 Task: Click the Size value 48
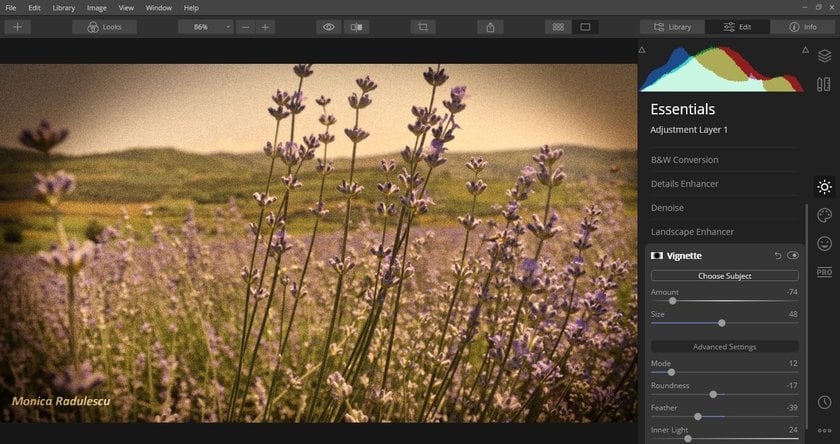(x=793, y=314)
